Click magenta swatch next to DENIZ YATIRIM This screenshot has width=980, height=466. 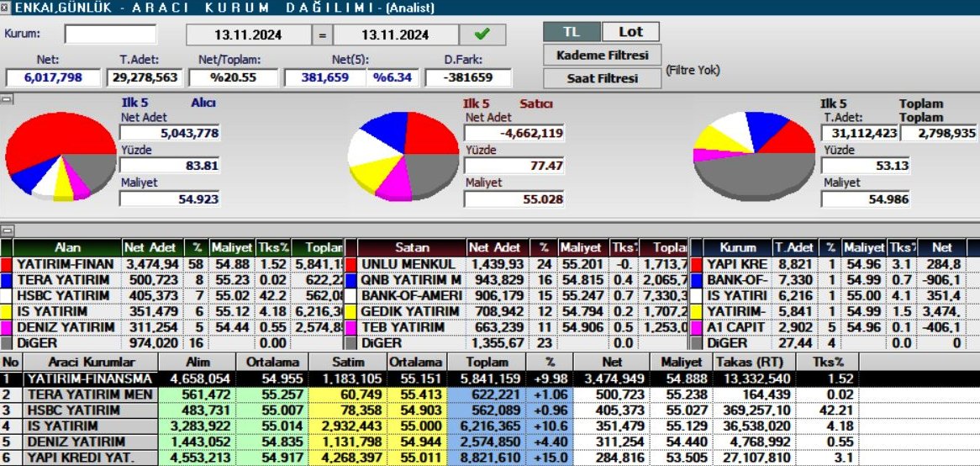click(6, 326)
